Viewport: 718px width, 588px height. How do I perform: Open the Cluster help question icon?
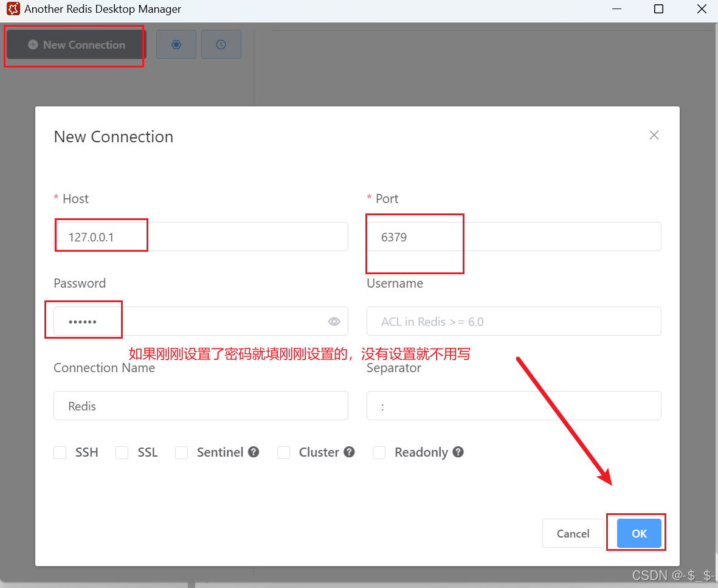(x=350, y=452)
